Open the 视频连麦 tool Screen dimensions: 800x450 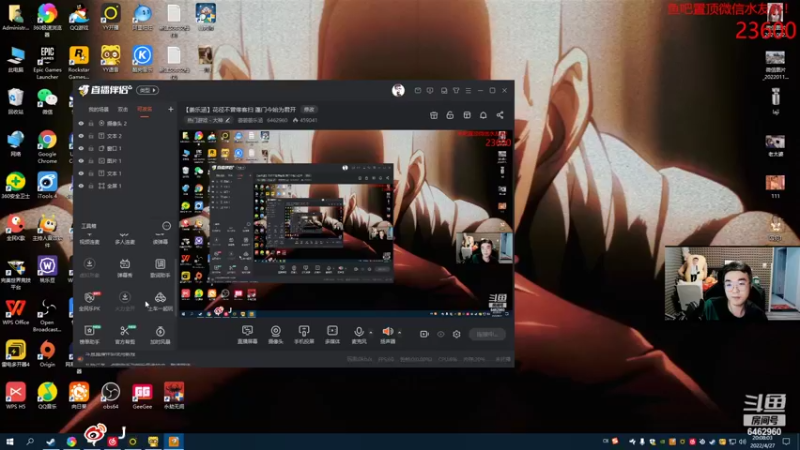[89, 239]
